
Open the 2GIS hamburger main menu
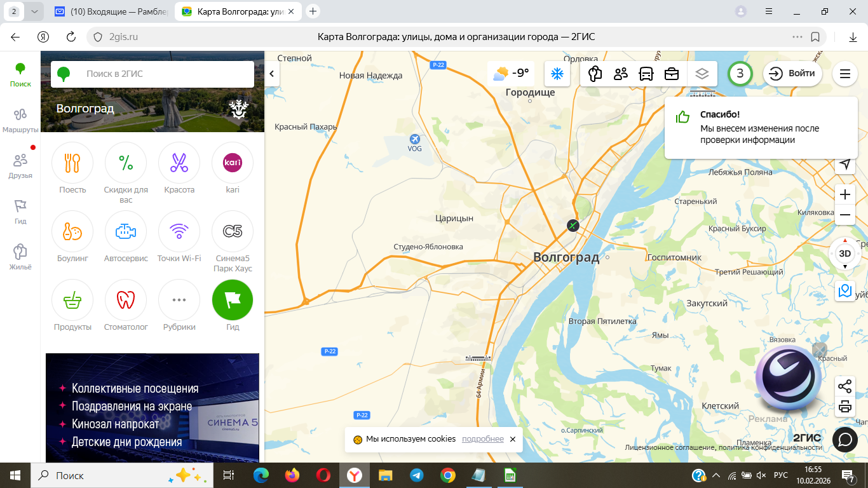click(x=845, y=74)
